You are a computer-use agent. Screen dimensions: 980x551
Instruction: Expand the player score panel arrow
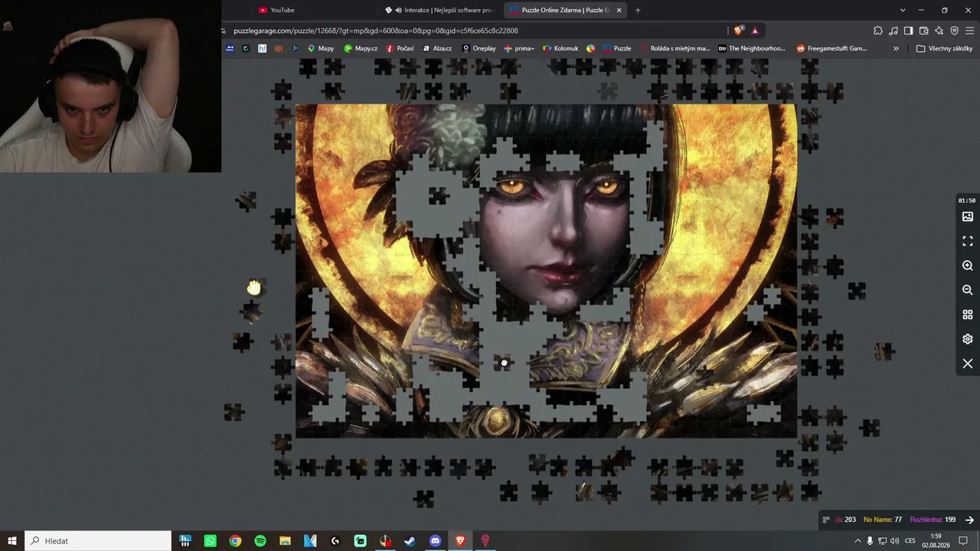pyautogui.click(x=969, y=520)
